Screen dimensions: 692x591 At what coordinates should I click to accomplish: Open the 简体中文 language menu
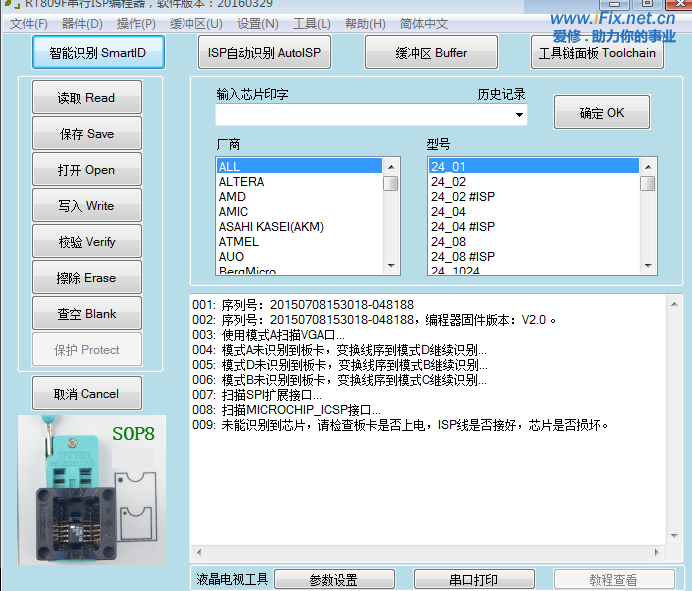424,23
